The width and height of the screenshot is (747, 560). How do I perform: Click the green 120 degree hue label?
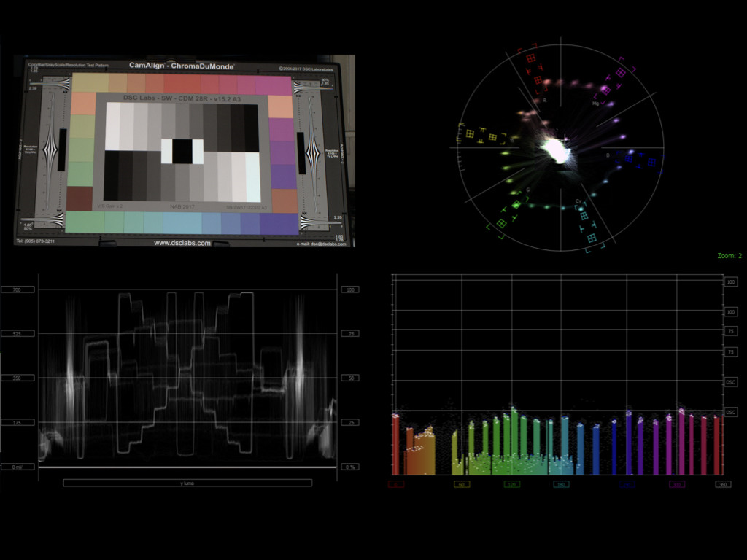(x=512, y=484)
